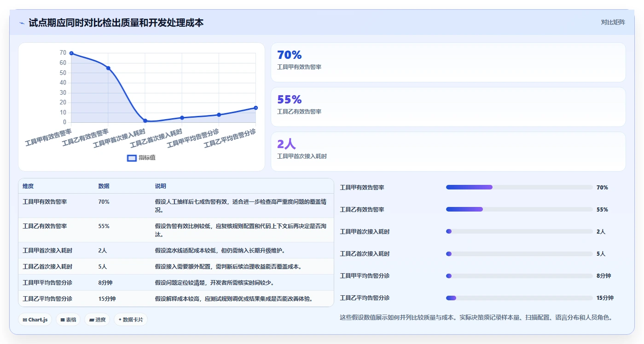Select 工具乙首次接入耗时 in the table's first column
Image resolution: width=644 pixels, height=344 pixels.
pyautogui.click(x=47, y=267)
